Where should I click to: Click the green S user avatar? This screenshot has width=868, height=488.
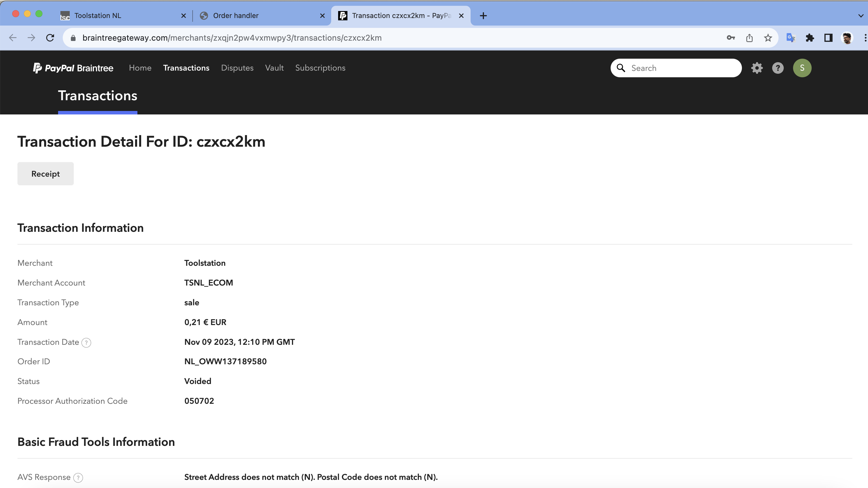point(802,68)
